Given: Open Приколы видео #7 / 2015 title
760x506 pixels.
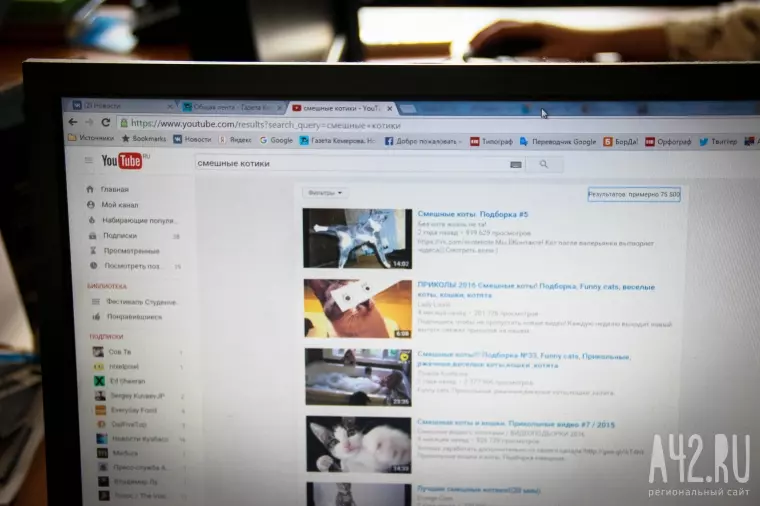Looking at the screenshot, I should point(516,424).
